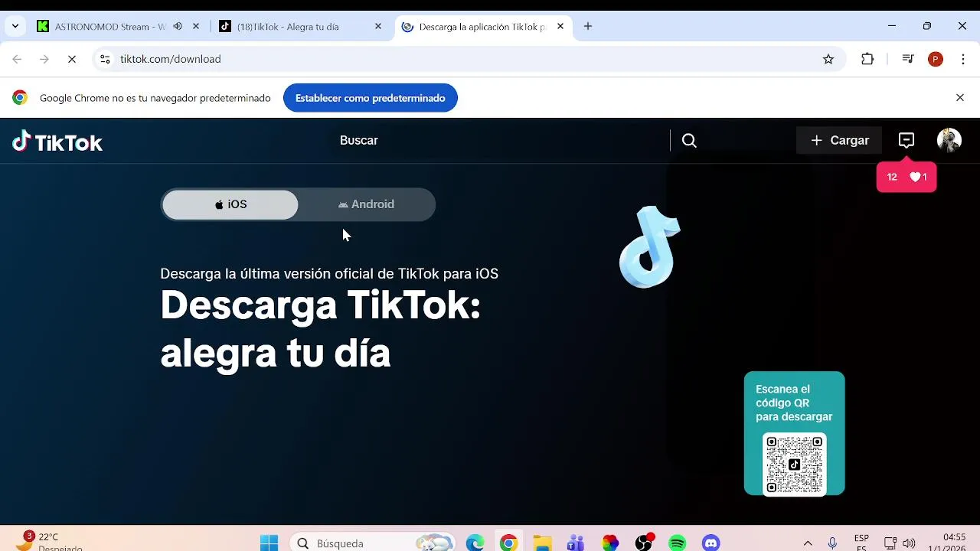Go back to the previous page
This screenshot has width=980, height=551.
tap(17, 59)
